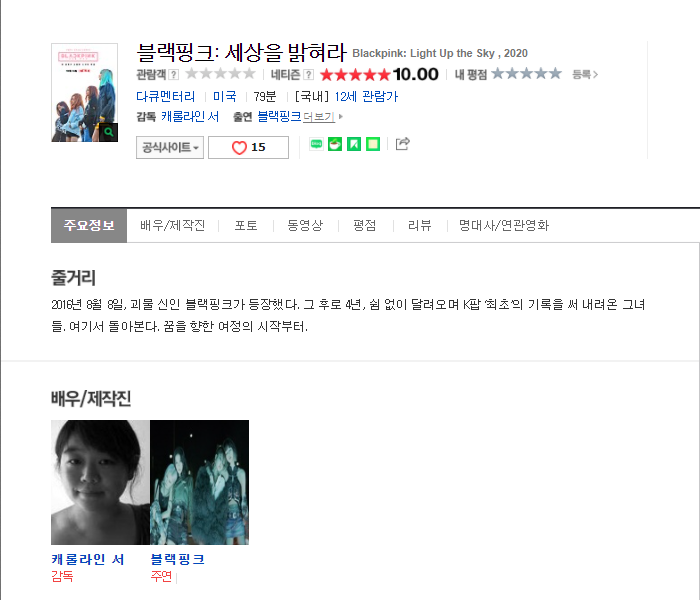This screenshot has height=600, width=700.
Task: Click the 블랙핑크 cast name below photo
Action: point(178,559)
